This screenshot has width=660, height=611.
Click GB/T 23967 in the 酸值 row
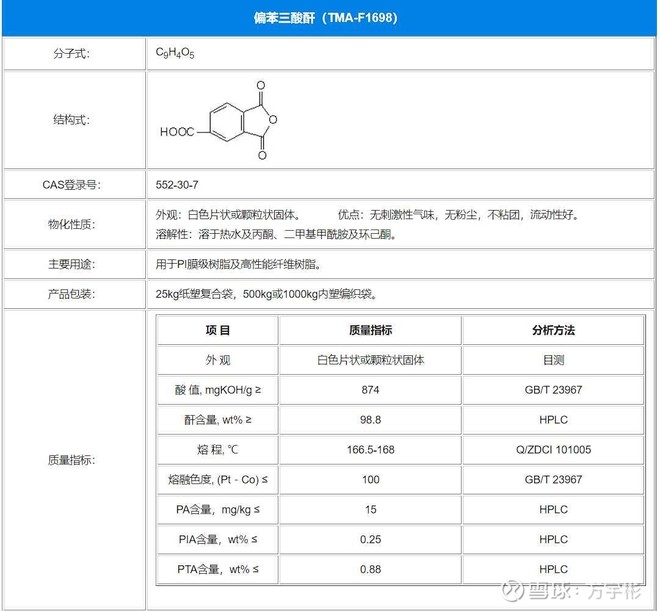coord(553,390)
